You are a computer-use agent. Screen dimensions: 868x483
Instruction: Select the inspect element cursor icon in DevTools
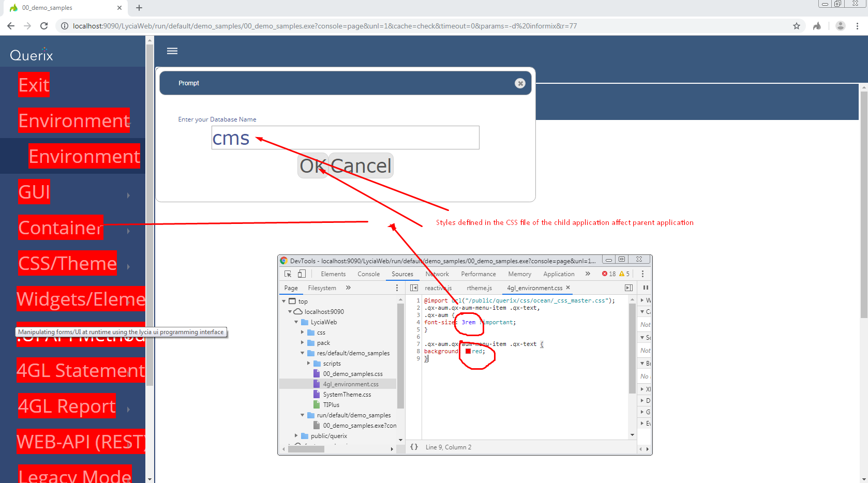(288, 274)
